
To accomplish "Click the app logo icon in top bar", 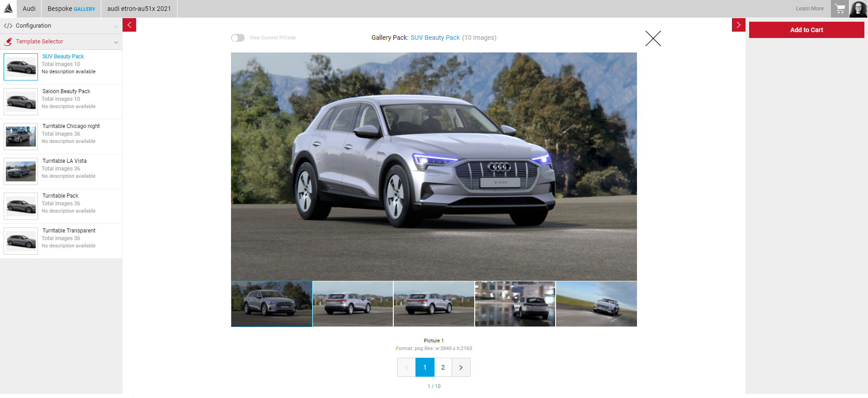I will [x=8, y=9].
